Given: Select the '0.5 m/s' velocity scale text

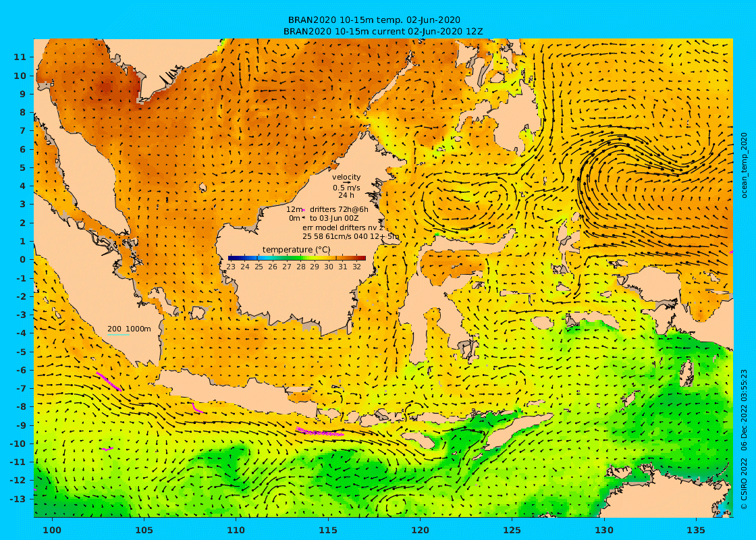Looking at the screenshot, I should (x=346, y=188).
